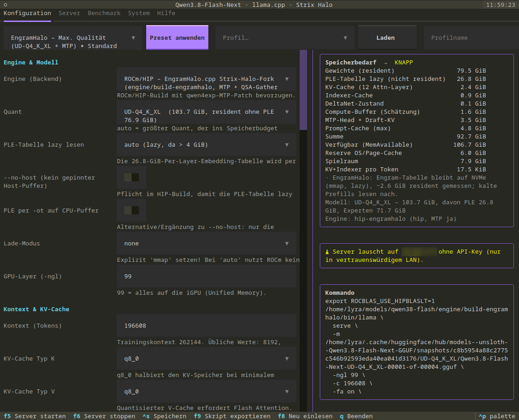Image resolution: width=519 pixels, height=420 pixels.
Task: Click the Prompt-Cache (max) row
Action: [x=406, y=128]
